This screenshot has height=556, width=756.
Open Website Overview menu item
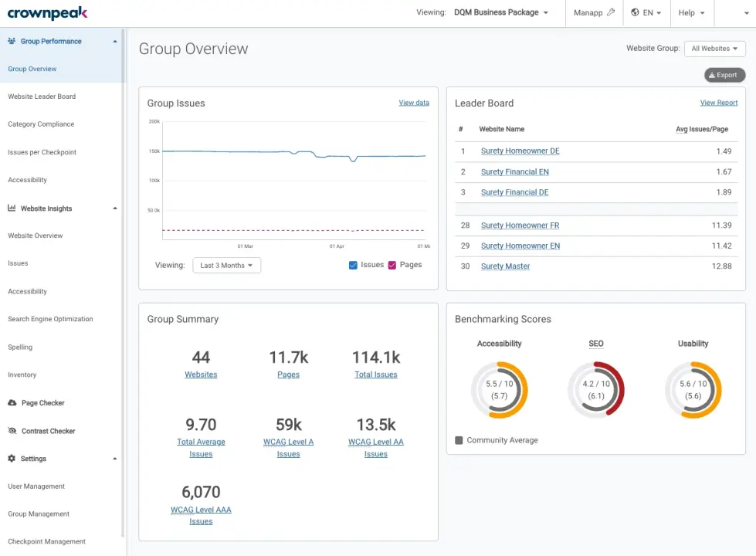click(x=36, y=236)
